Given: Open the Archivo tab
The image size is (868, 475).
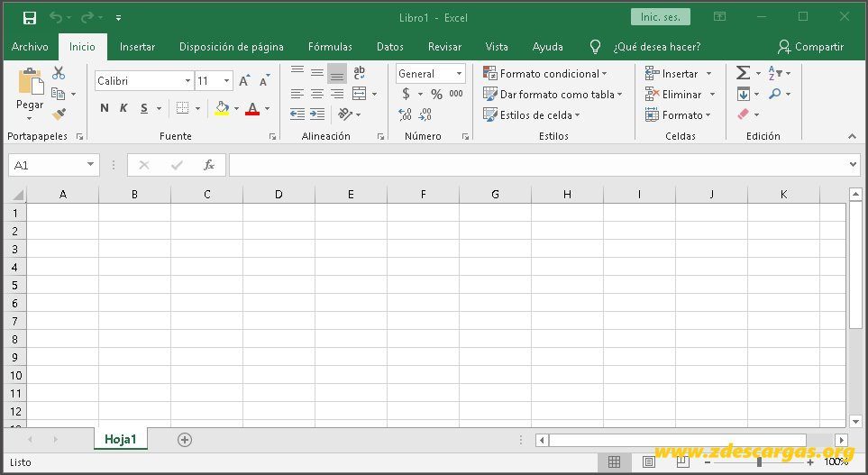Looking at the screenshot, I should point(30,47).
